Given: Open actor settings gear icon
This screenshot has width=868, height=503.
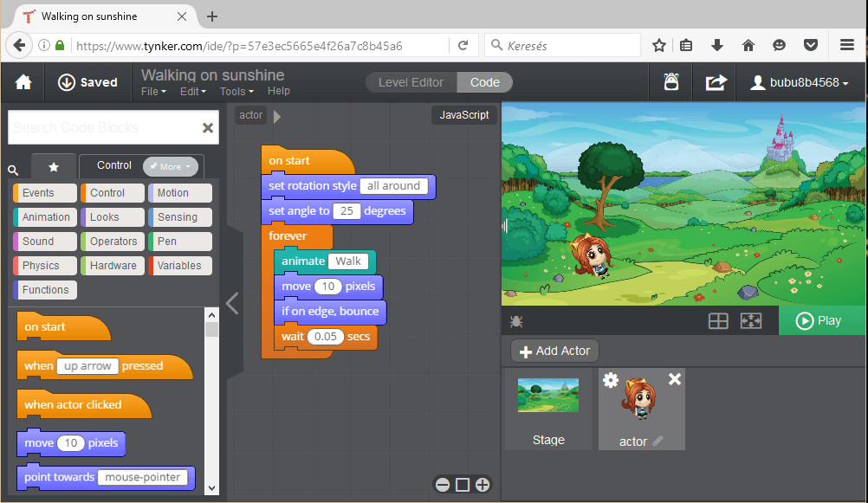Looking at the screenshot, I should pos(611,380).
